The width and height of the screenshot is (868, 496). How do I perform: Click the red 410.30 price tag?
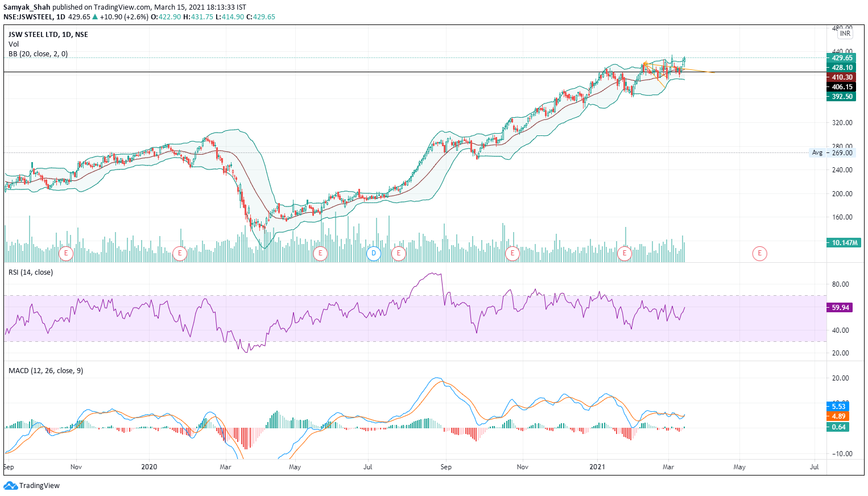(841, 77)
